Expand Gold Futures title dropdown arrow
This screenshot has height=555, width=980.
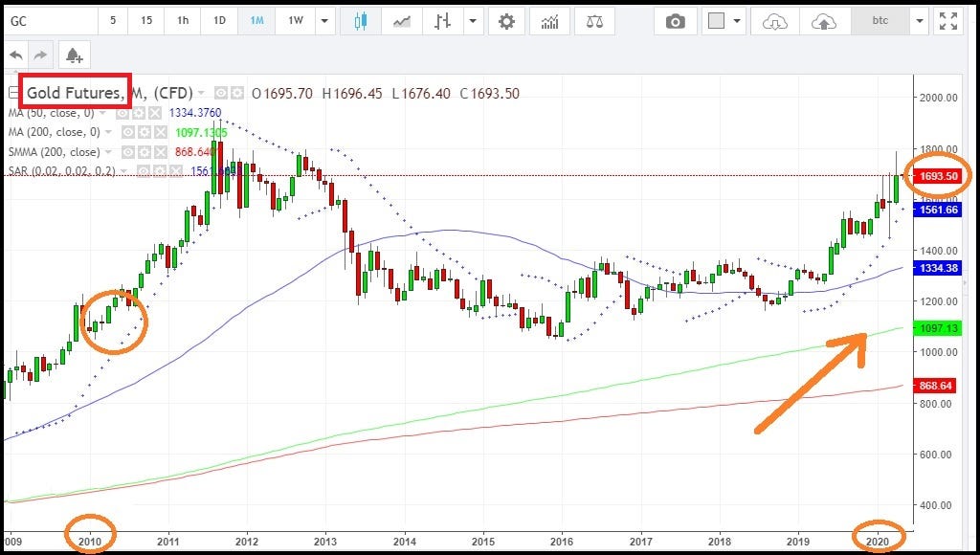coord(201,93)
